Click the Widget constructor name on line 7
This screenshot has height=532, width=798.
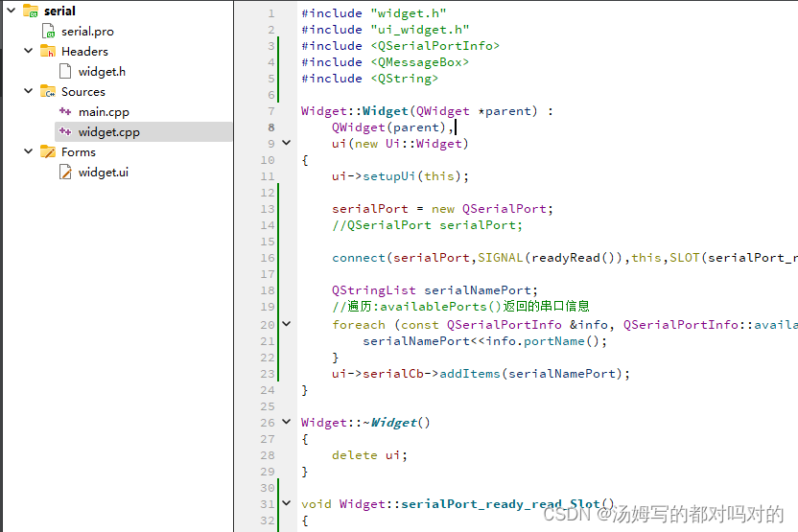[386, 111]
